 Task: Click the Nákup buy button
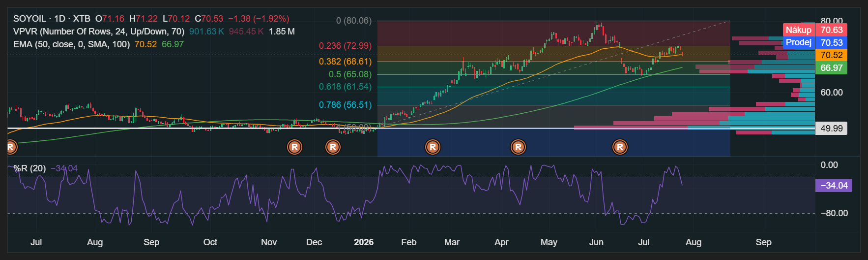tap(799, 30)
